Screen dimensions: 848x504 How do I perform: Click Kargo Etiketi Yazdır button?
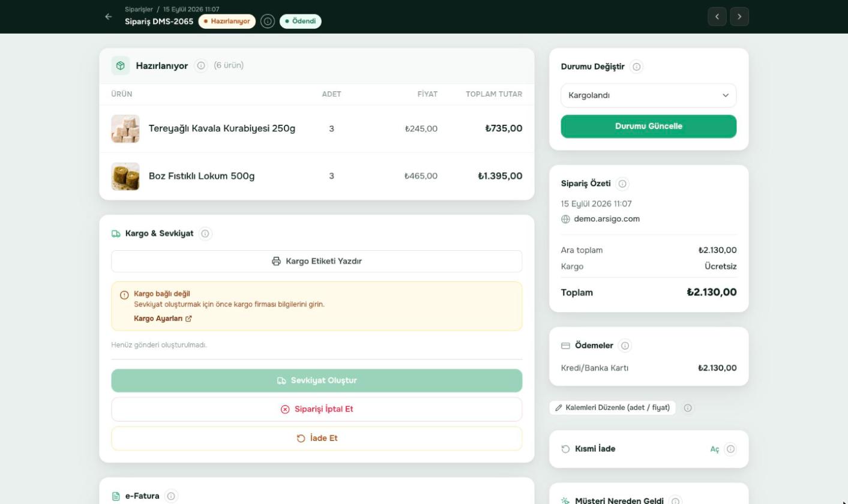[x=317, y=262]
